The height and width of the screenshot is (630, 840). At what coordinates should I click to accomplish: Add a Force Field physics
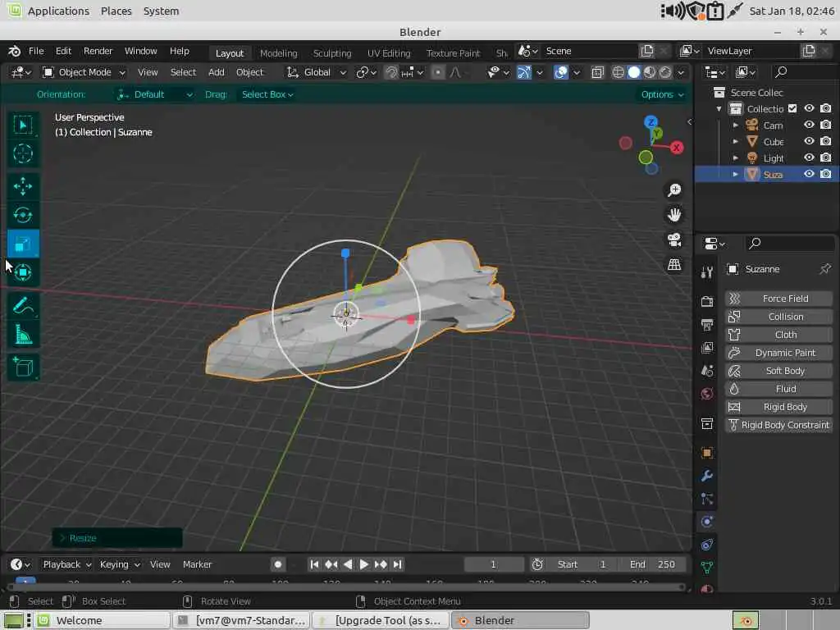pyautogui.click(x=778, y=299)
